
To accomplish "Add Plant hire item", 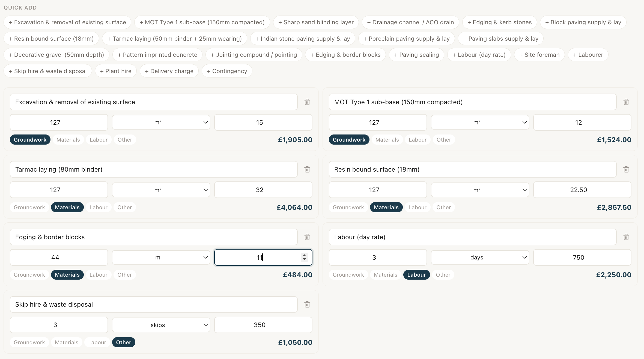I will (116, 71).
